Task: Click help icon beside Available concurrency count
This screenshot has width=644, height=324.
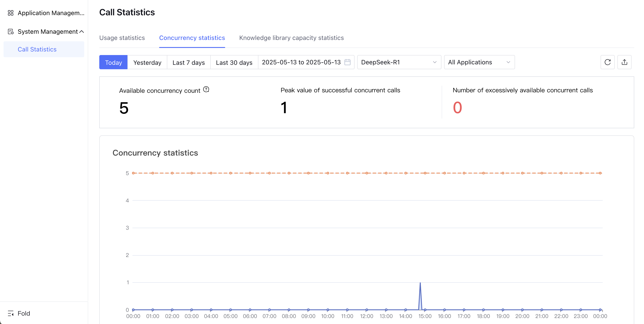Action: click(x=206, y=89)
